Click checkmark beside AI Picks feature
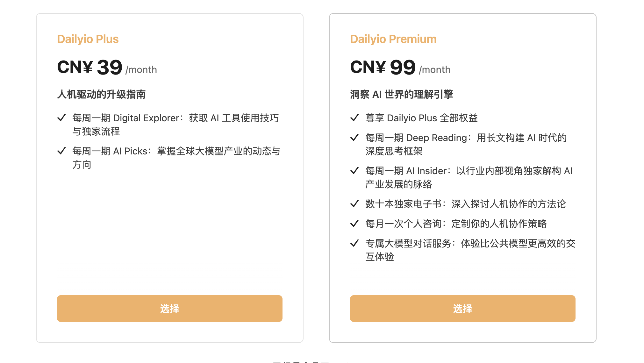This screenshot has height=363, width=644. tap(61, 151)
